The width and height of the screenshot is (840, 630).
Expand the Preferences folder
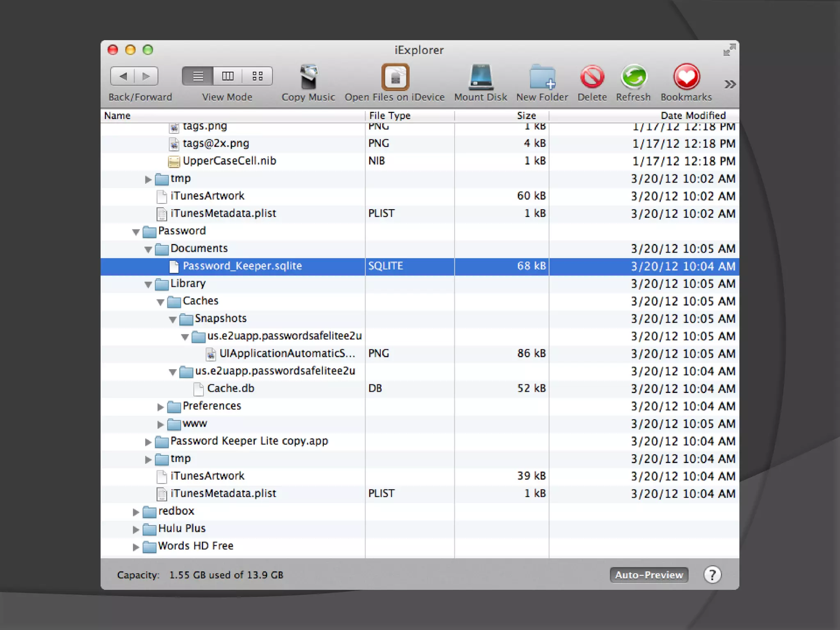(160, 406)
